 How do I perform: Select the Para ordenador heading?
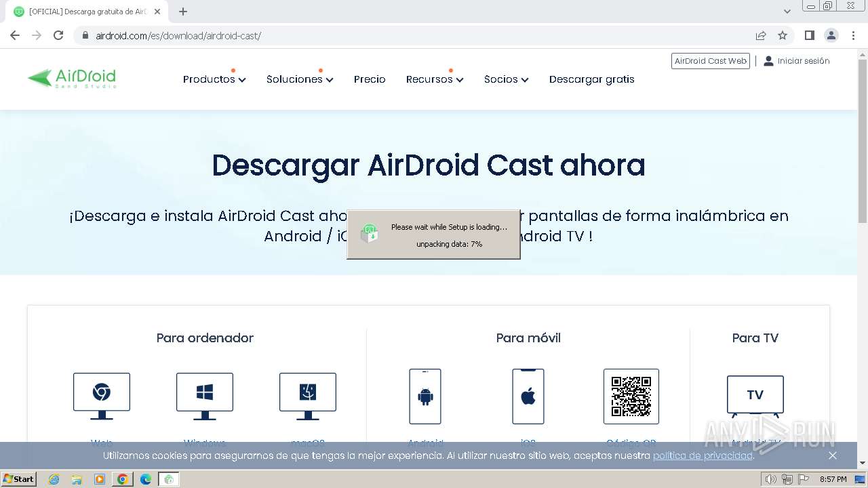205,338
